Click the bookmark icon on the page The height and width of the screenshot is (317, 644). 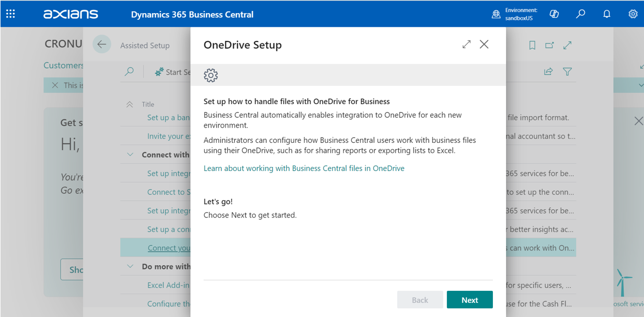pos(532,46)
